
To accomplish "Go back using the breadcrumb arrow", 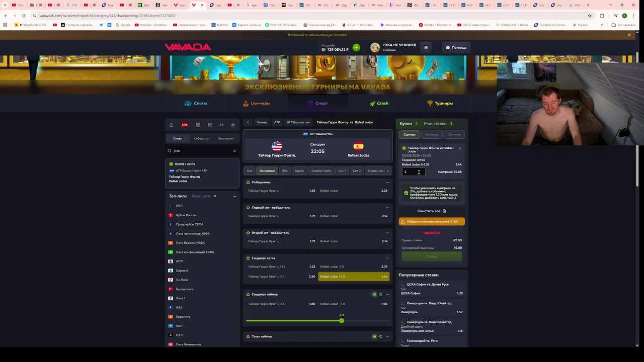I will click(248, 122).
